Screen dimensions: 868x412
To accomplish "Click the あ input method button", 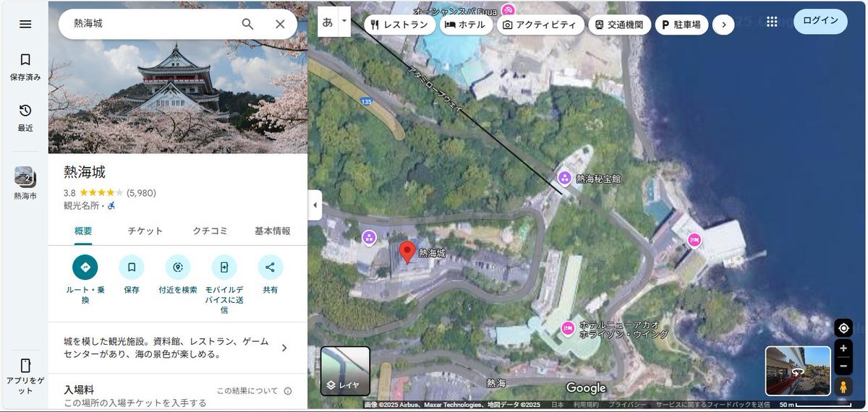I will pyautogui.click(x=328, y=22).
